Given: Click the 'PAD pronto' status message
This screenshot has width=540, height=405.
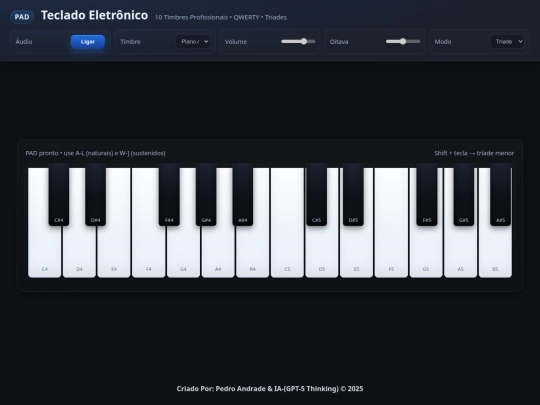Looking at the screenshot, I should 95,153.
